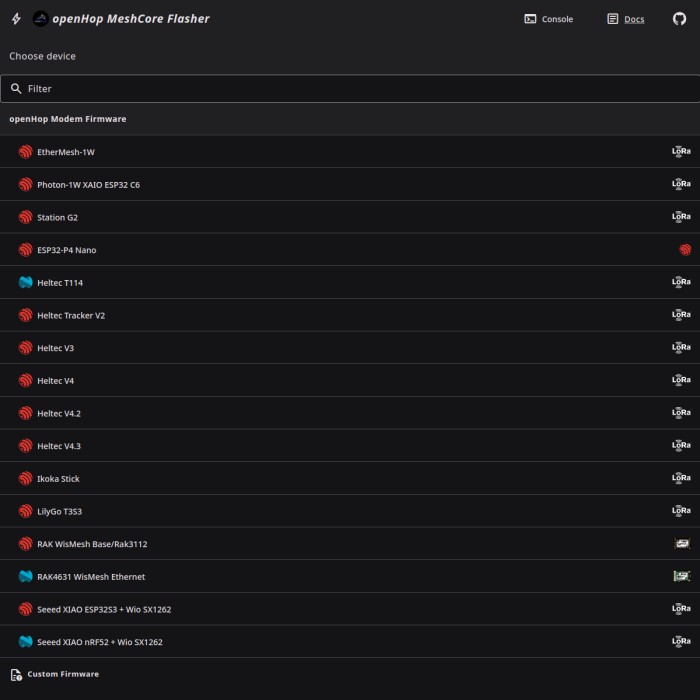Viewport: 700px width, 700px height.
Task: Click the Espressif icon beside Heltec V4.3
Action: pos(25,445)
